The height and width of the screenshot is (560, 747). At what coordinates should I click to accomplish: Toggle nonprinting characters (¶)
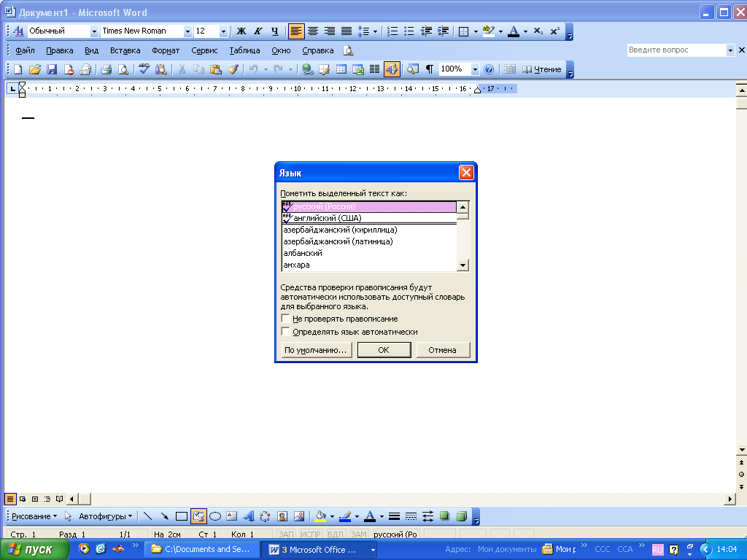click(430, 69)
